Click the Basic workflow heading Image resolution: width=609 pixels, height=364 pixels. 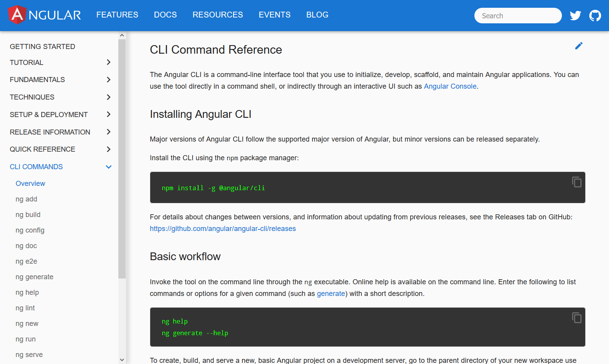point(185,257)
